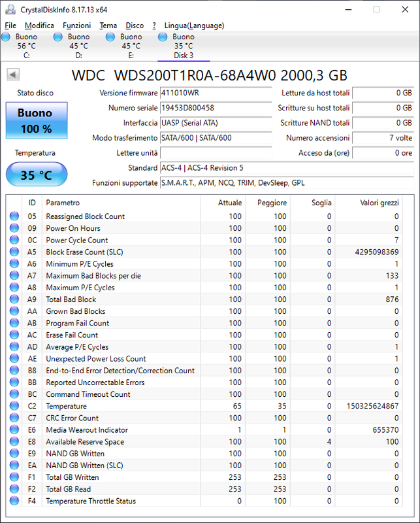The image size is (420, 523).
Task: Open the File menu
Action: (10, 25)
